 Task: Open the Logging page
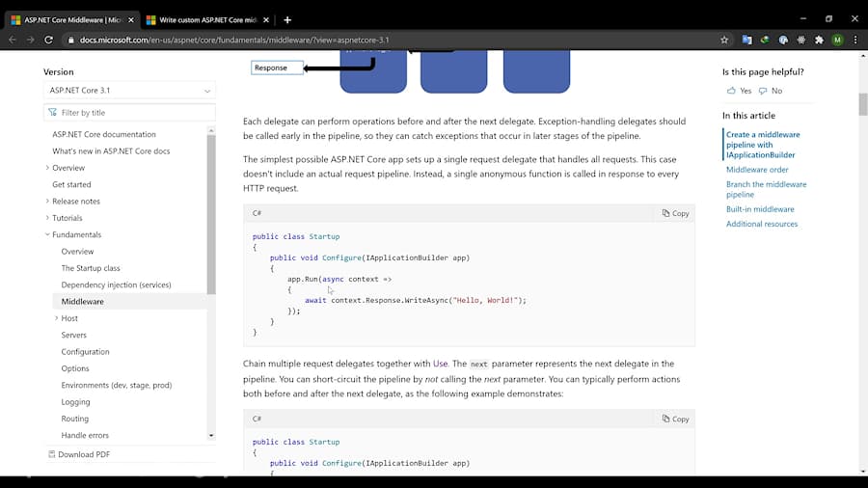pyautogui.click(x=75, y=402)
